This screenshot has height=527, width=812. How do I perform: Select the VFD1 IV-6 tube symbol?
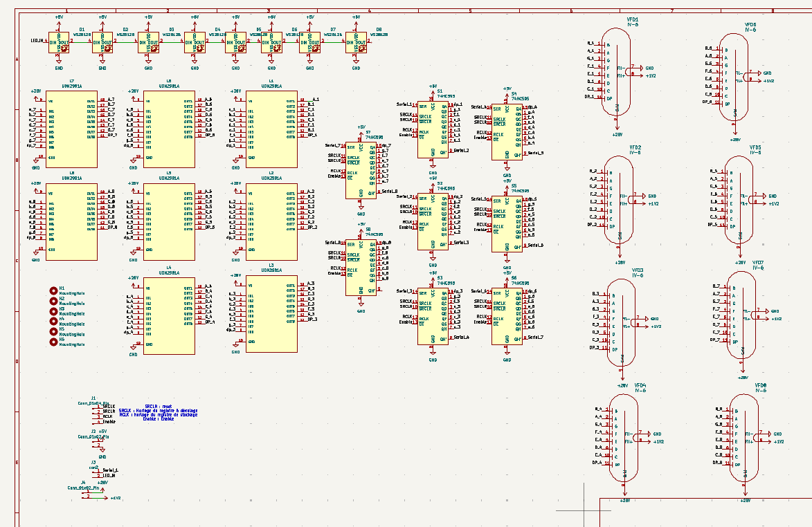point(616,73)
